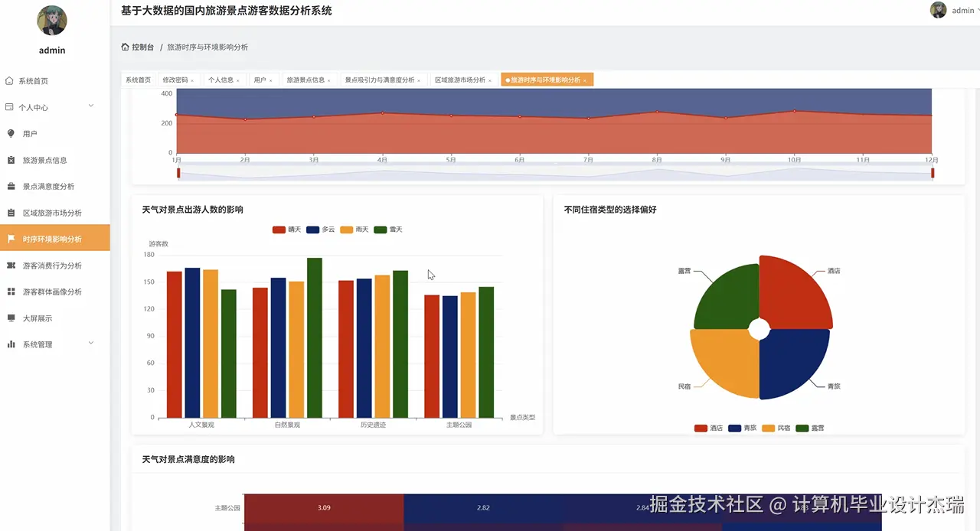The width and height of the screenshot is (980, 531).
Task: Click the 个人中心 card icon in sidebar
Action: [9, 107]
